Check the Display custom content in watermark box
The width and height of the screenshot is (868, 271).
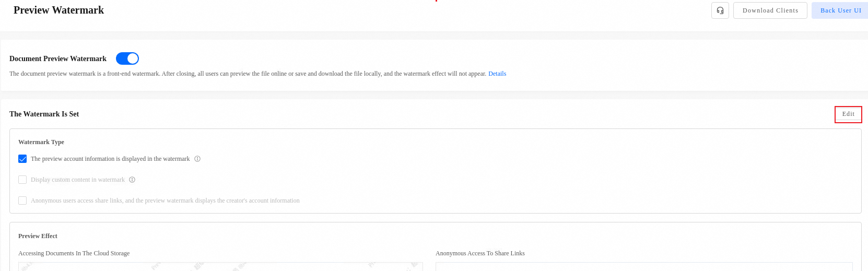22,180
